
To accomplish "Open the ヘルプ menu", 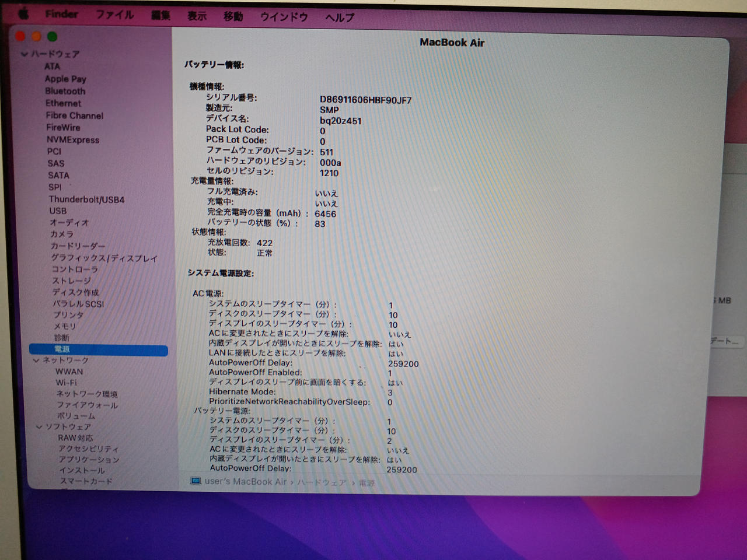I will point(340,17).
